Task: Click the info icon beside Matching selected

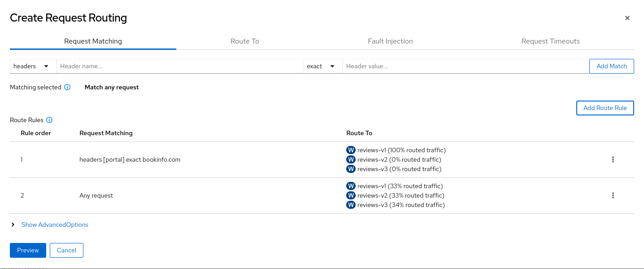Action: 67,87
